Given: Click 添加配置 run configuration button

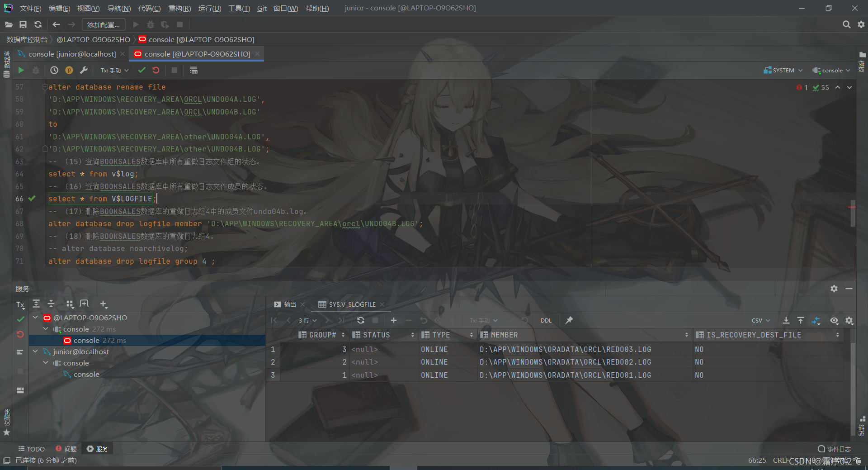Looking at the screenshot, I should (104, 24).
